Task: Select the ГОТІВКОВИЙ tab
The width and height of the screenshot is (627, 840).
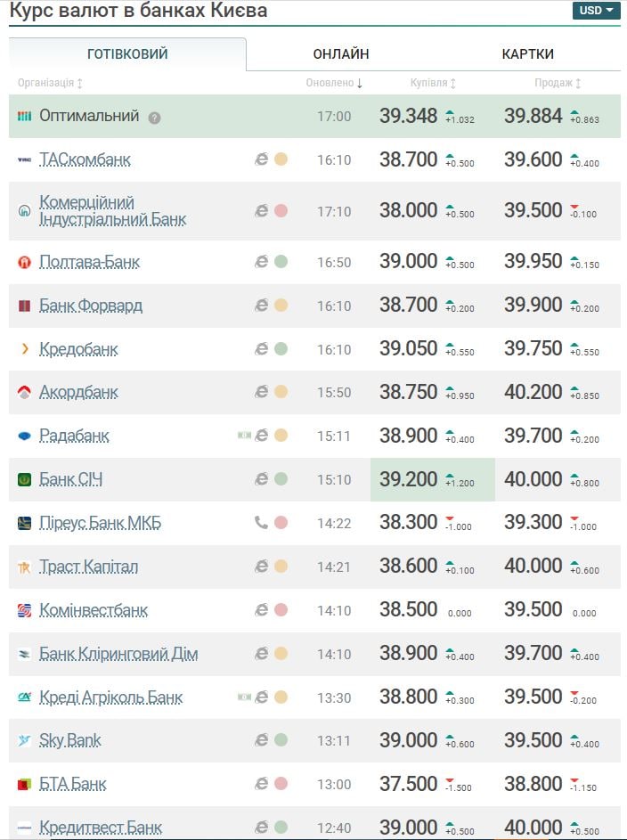Action: point(127,54)
